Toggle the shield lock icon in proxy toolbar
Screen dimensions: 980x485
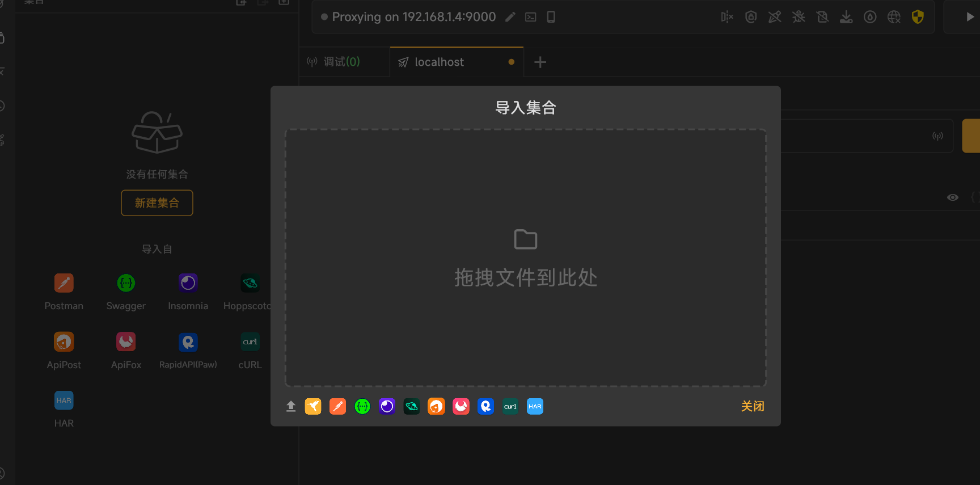(x=751, y=17)
